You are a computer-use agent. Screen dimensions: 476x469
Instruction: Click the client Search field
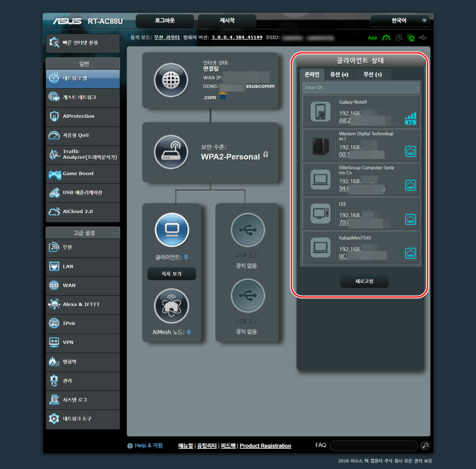click(361, 87)
